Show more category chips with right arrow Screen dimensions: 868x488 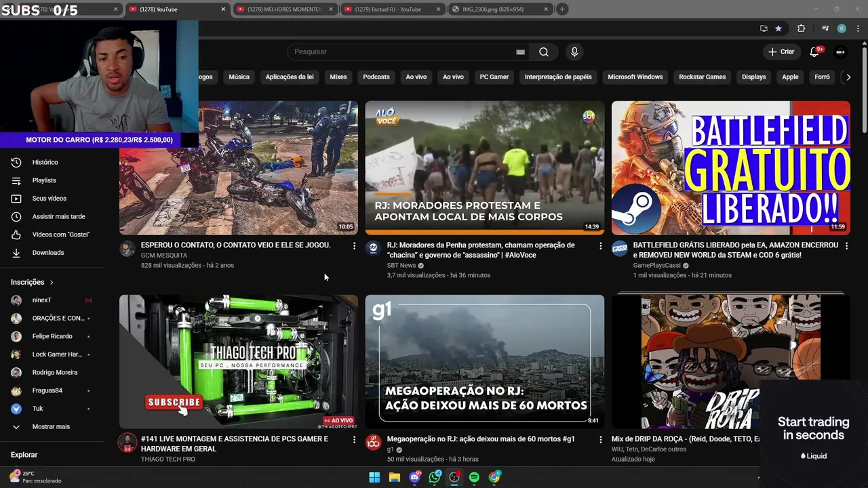click(x=848, y=77)
